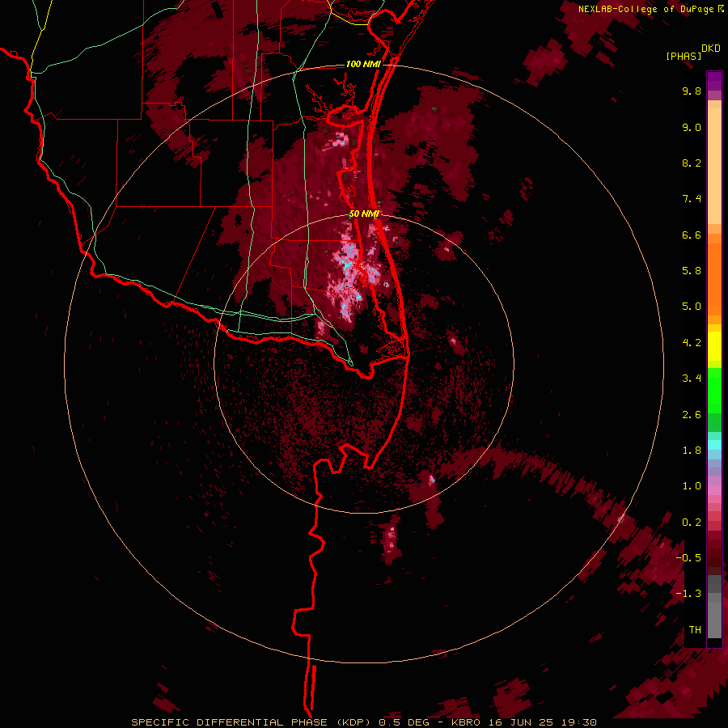Click the 9.0 value on the color scale
This screenshot has width=728, height=728.
[692, 127]
